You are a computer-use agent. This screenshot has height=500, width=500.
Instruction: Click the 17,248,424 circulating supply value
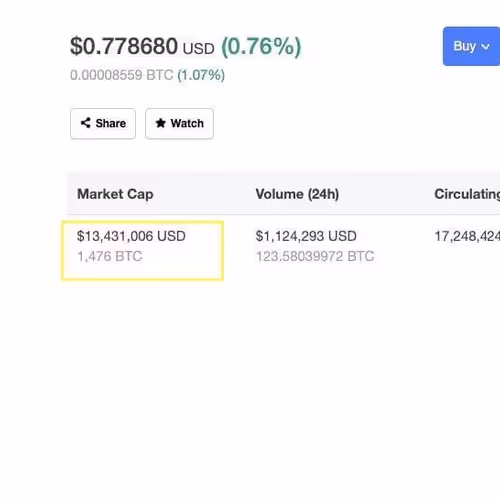[x=467, y=236]
